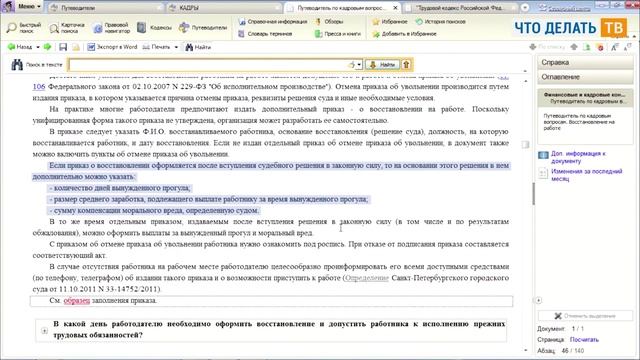Open the Печать options dropdown arrow
Image resolution: width=640 pixels, height=360 pixels.
coord(176,47)
